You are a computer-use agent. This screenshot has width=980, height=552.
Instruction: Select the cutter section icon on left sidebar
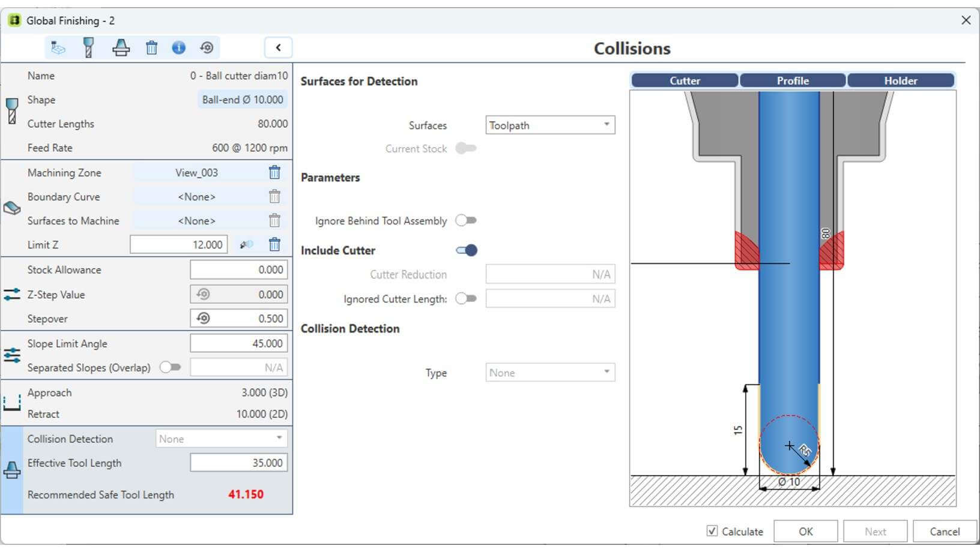[x=11, y=112]
